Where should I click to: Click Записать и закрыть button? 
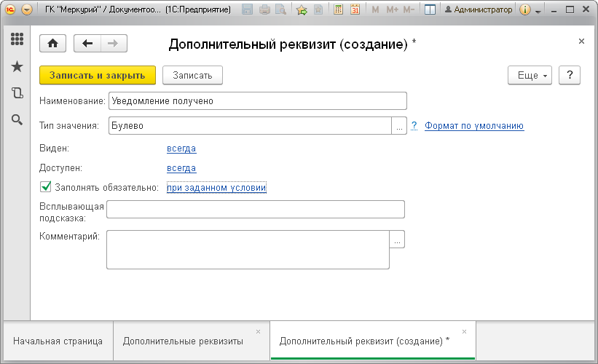coord(98,75)
